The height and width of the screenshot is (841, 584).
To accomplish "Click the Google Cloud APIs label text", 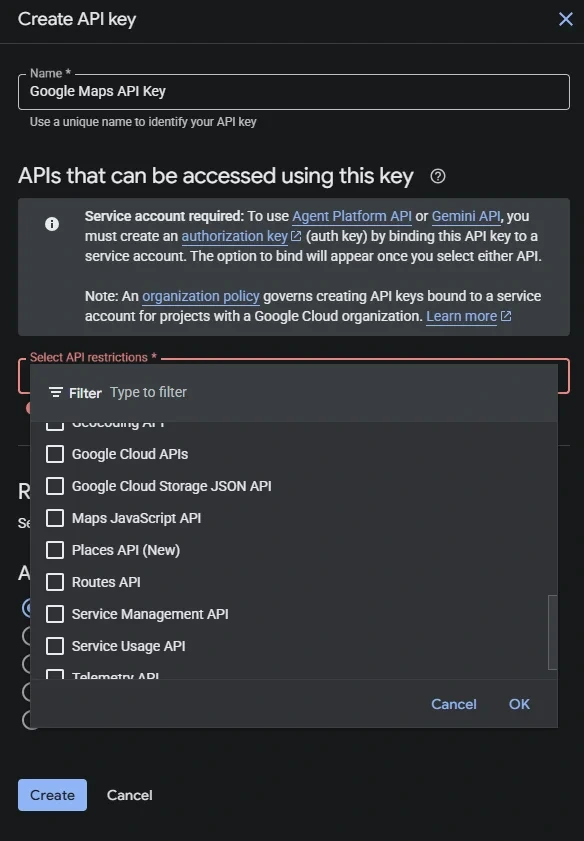I will 130,454.
